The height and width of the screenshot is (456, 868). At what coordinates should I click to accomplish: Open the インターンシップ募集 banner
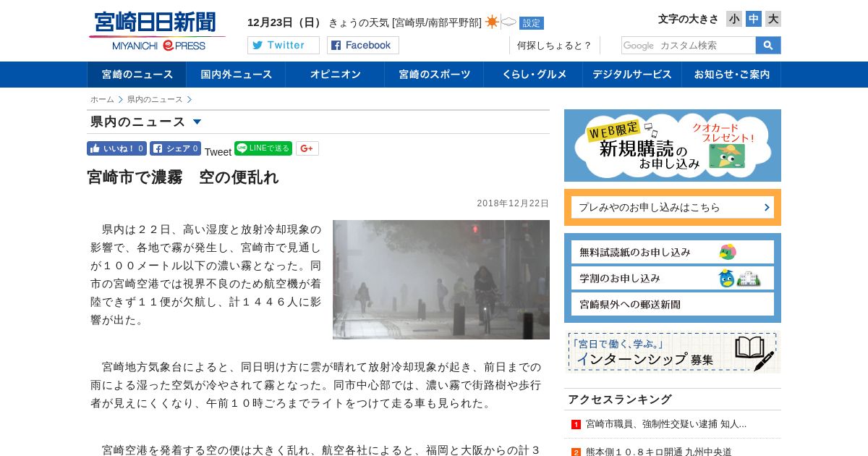(673, 352)
